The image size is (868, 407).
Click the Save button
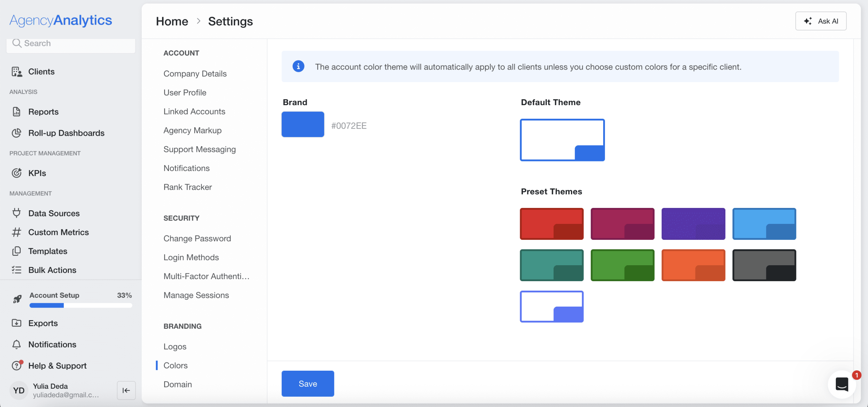(x=308, y=384)
